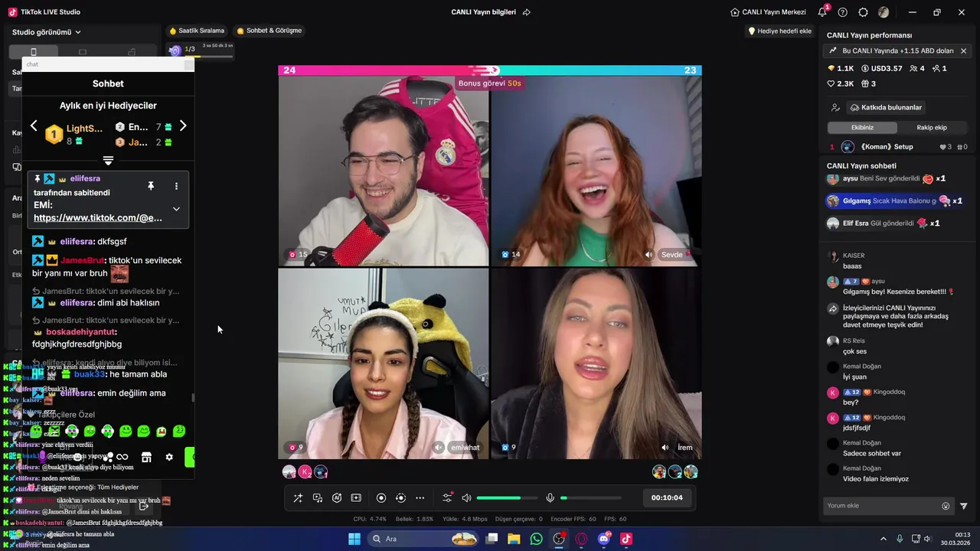Open Katkıda bulunanlar
This screenshot has width=980, height=551.
pos(886,108)
